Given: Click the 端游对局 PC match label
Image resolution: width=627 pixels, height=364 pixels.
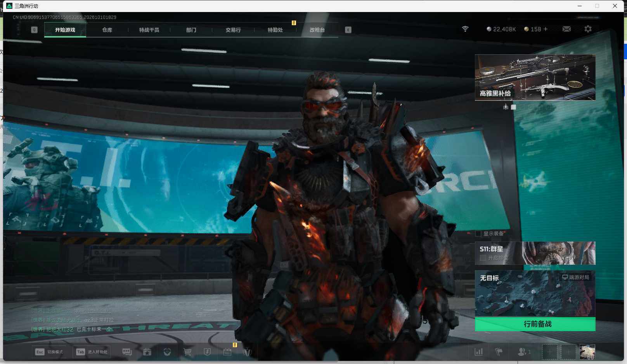Looking at the screenshot, I should (x=576, y=277).
